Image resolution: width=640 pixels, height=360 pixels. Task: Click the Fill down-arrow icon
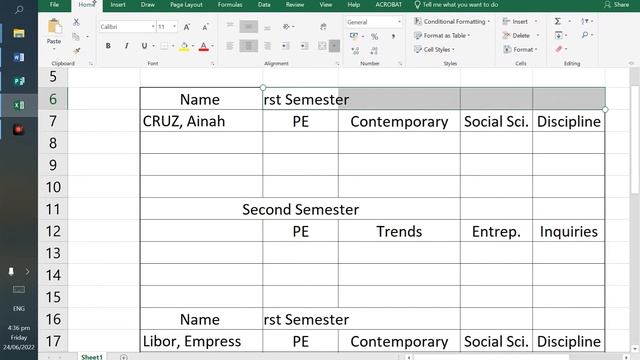click(558, 35)
